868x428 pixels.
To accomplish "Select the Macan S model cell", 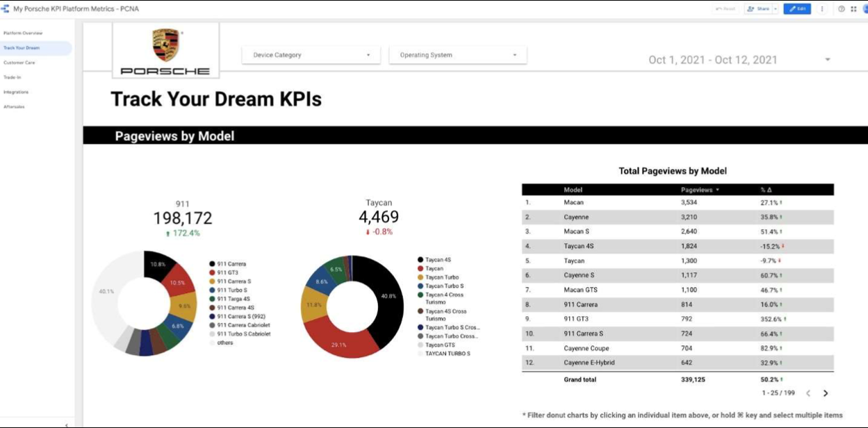I will coord(576,231).
